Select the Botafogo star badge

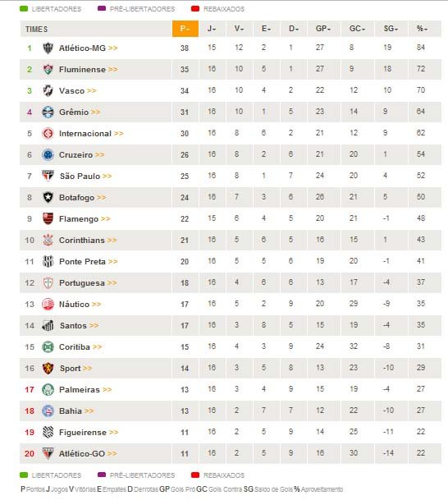48,197
